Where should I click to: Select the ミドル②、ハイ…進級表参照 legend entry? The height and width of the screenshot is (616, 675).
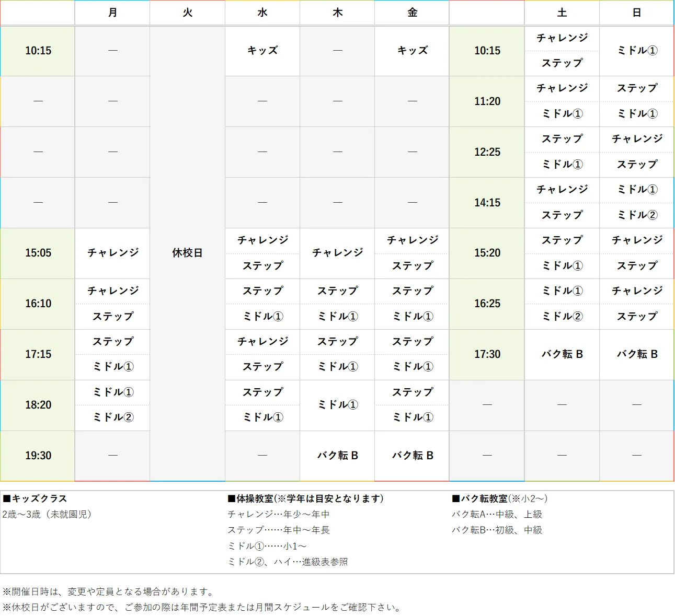[289, 562]
